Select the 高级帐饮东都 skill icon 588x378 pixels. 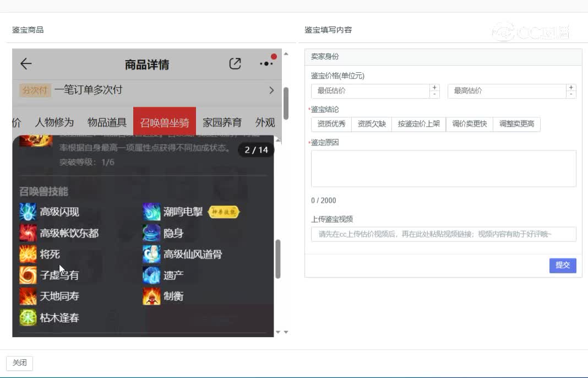click(x=28, y=233)
